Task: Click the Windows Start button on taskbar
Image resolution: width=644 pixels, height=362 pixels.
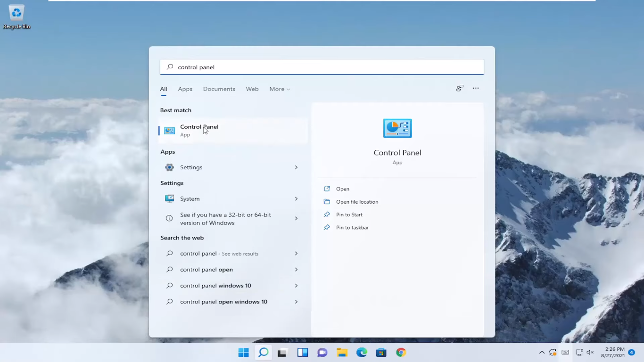Action: click(243, 353)
